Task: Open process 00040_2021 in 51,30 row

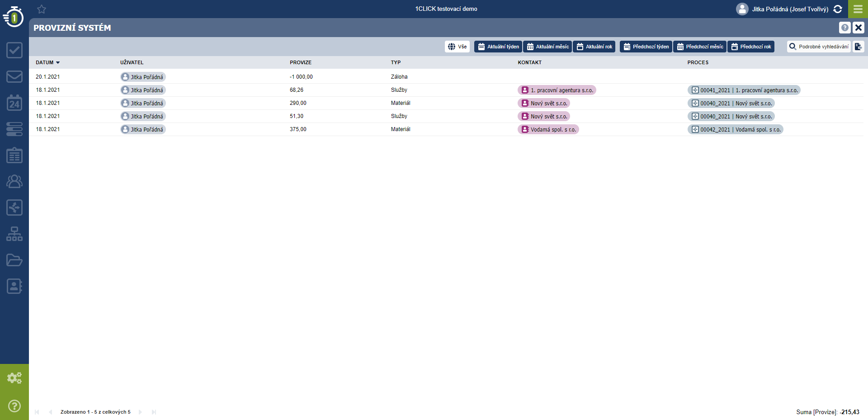Action: (731, 116)
